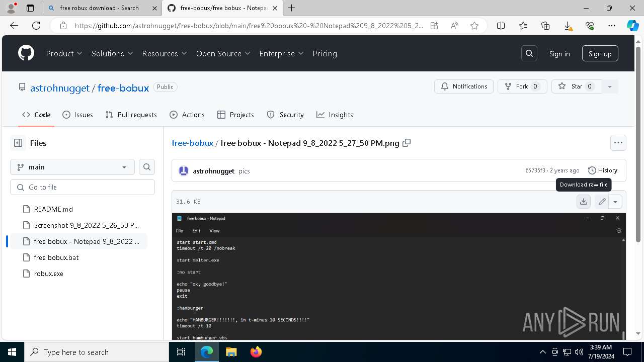Open Edge settings and more menu
The image size is (644, 362).
point(612,26)
